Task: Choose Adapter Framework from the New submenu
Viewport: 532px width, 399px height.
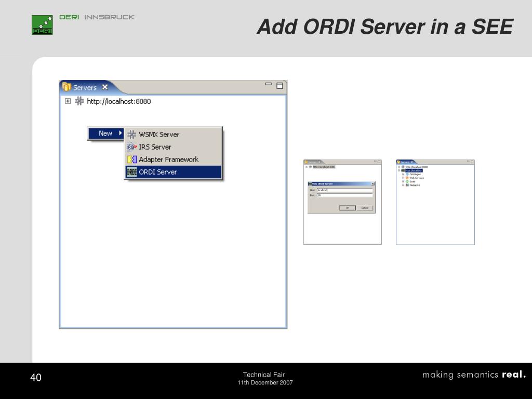Action: pyautogui.click(x=174, y=159)
